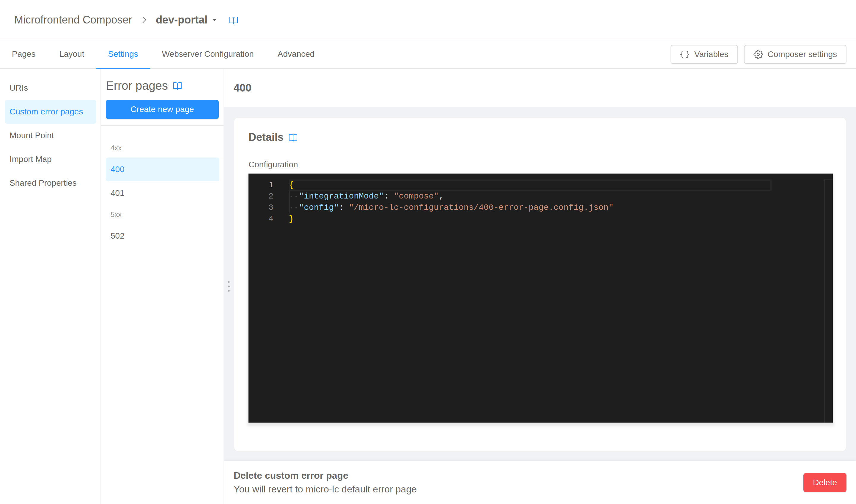Click the curly braces Variables icon
This screenshot has height=504, width=856.
point(685,54)
